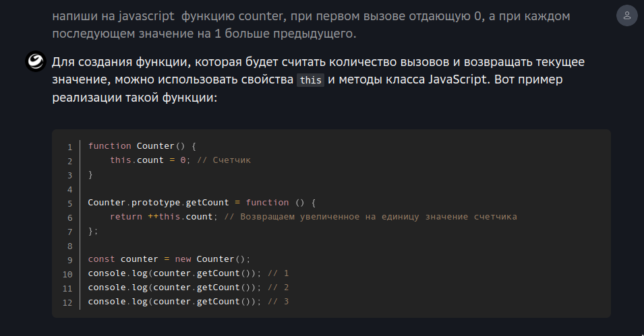This screenshot has height=336, width=644.
Task: Click code line 'this.count = 0;'
Action: click(150, 160)
